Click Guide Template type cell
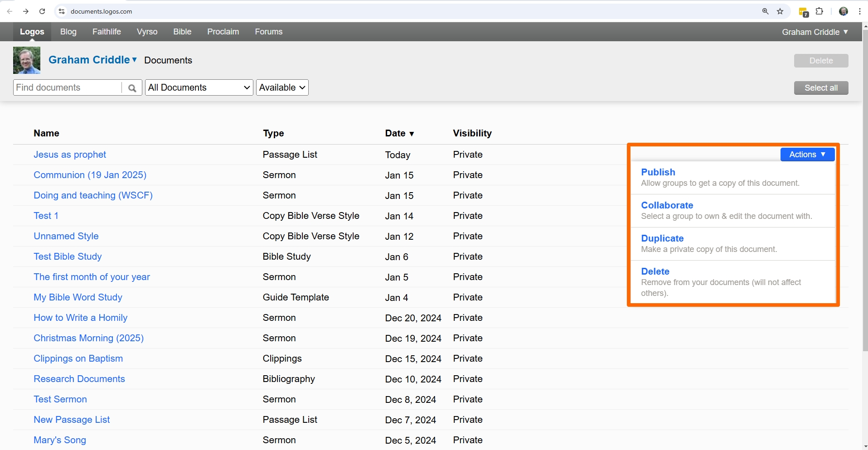Image resolution: width=868 pixels, height=450 pixels. click(x=296, y=297)
